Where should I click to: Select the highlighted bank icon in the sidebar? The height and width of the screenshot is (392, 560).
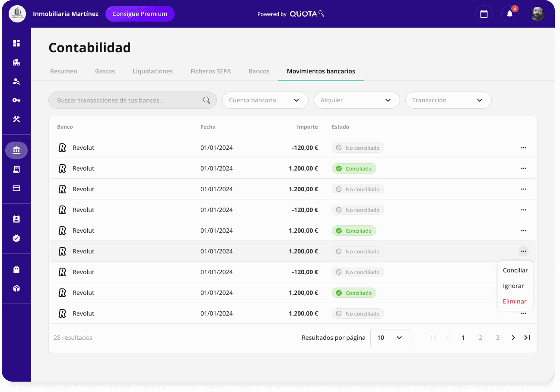(x=16, y=150)
